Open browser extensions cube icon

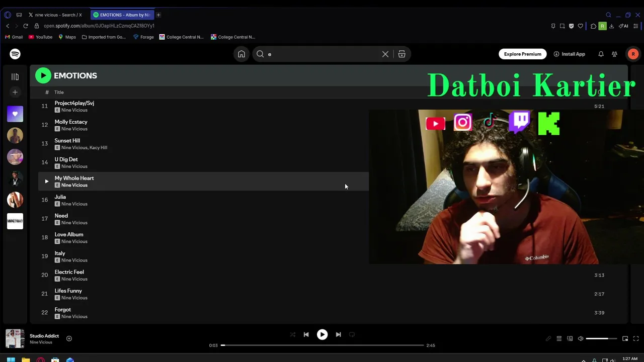pos(593,26)
